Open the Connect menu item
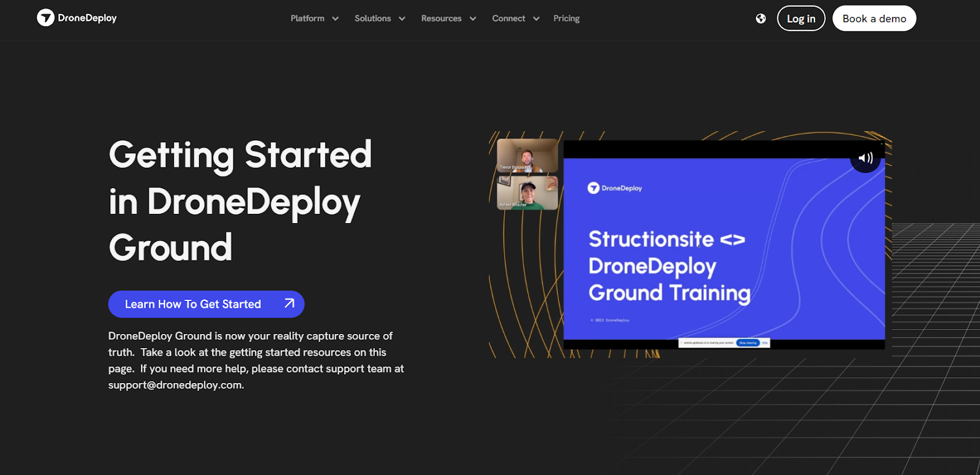The image size is (980, 475). pyautogui.click(x=508, y=18)
